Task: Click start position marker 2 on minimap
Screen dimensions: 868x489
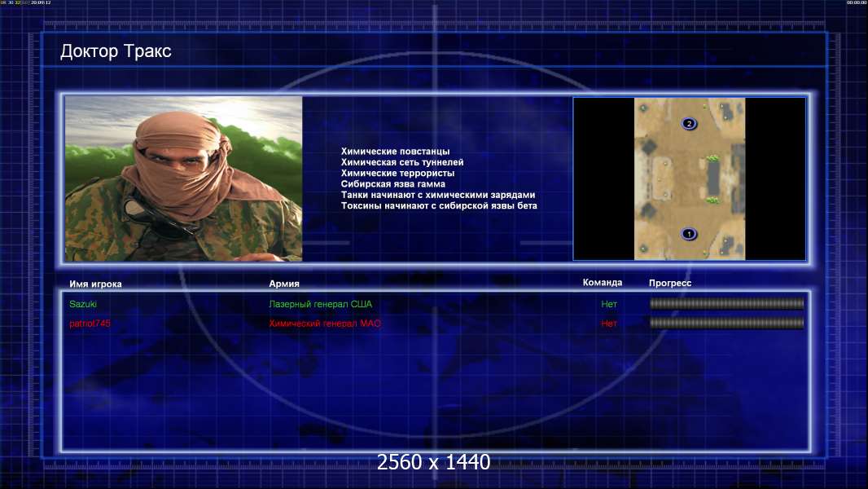Action: (689, 124)
